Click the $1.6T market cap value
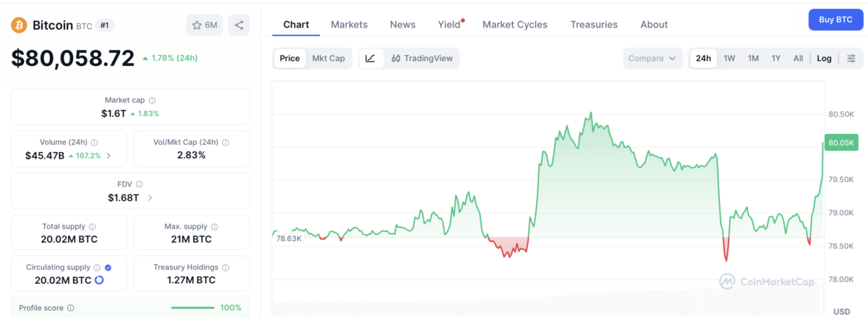This screenshot has width=868, height=318. click(x=114, y=113)
